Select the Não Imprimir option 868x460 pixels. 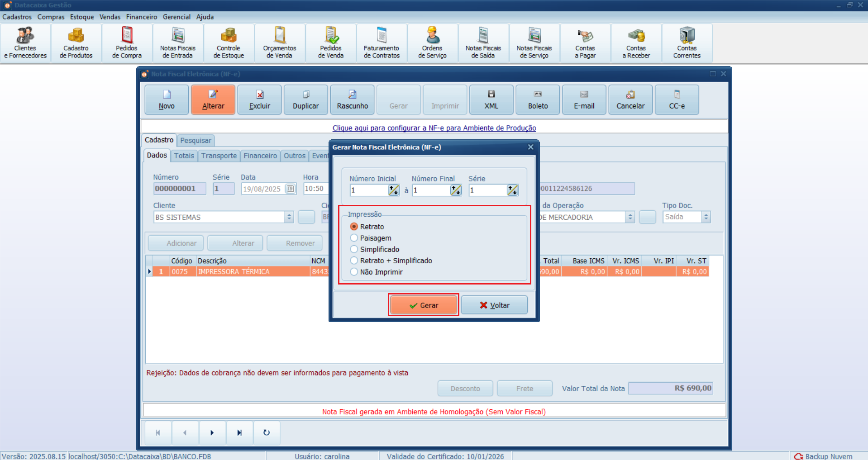point(354,272)
